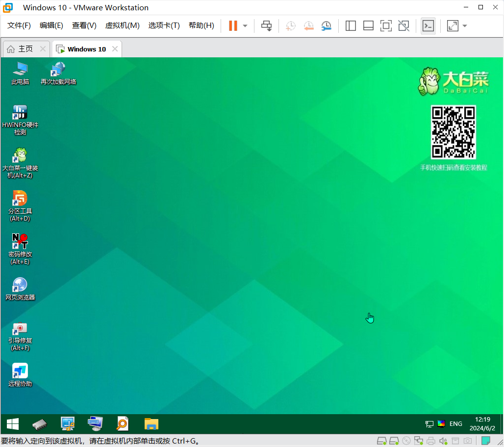Open the 选项卡(T) menu
The height and width of the screenshot is (447, 504).
point(164,25)
